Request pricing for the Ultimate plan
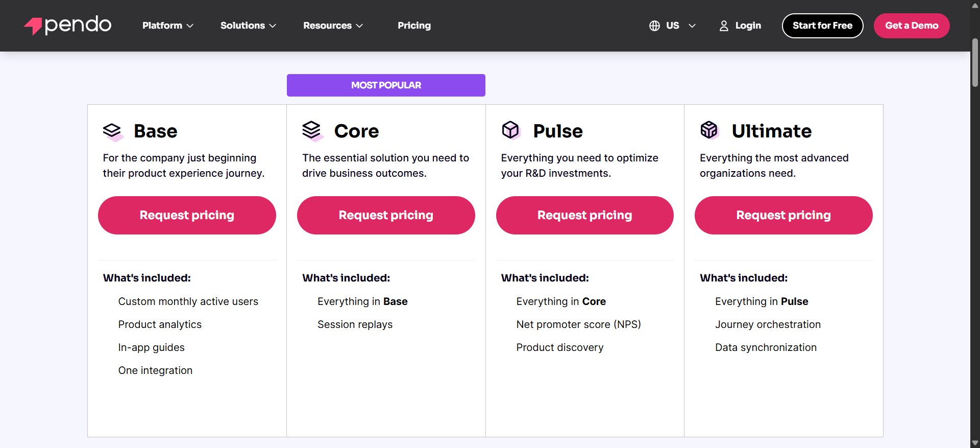This screenshot has width=980, height=448. click(x=783, y=215)
